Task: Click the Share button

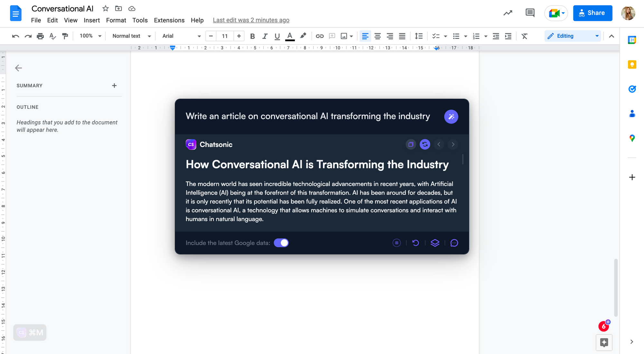Action: click(x=593, y=13)
